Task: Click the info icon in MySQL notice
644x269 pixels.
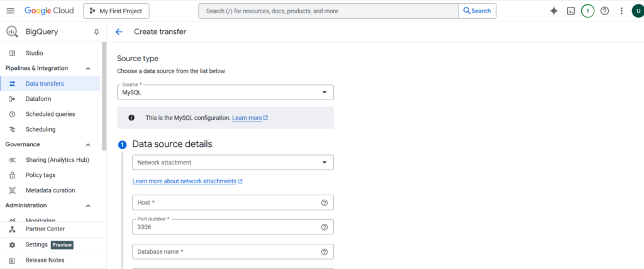Action: coord(131,118)
